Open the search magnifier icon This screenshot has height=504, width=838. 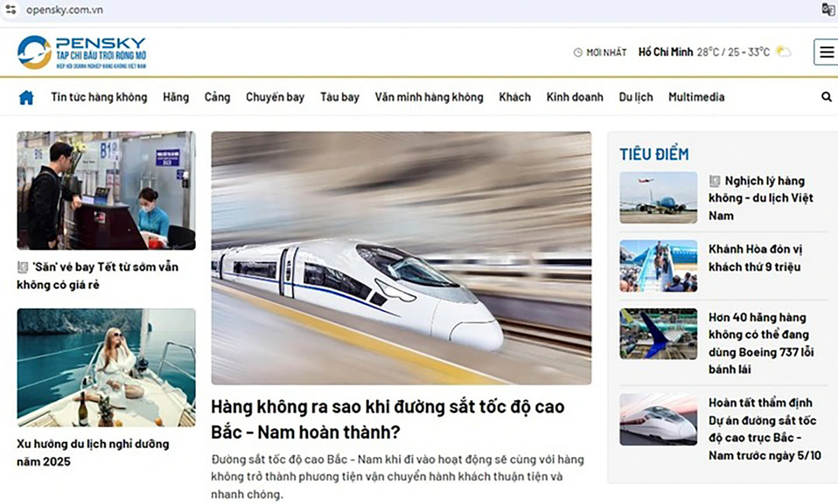click(x=827, y=98)
